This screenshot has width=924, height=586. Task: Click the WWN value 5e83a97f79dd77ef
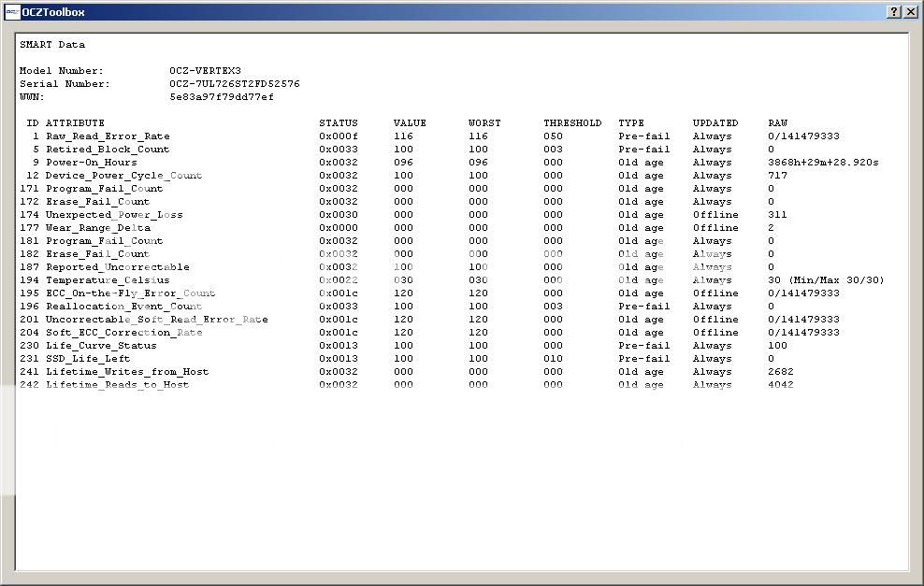click(222, 96)
